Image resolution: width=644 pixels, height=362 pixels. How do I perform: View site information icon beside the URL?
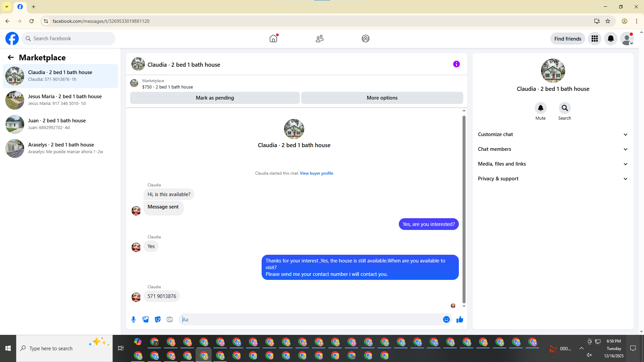pos(46,21)
